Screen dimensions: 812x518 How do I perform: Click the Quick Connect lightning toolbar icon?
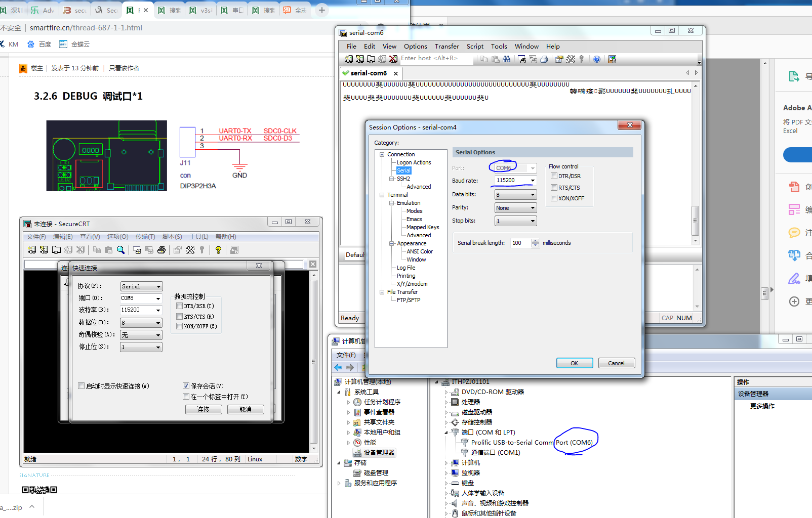[360, 59]
